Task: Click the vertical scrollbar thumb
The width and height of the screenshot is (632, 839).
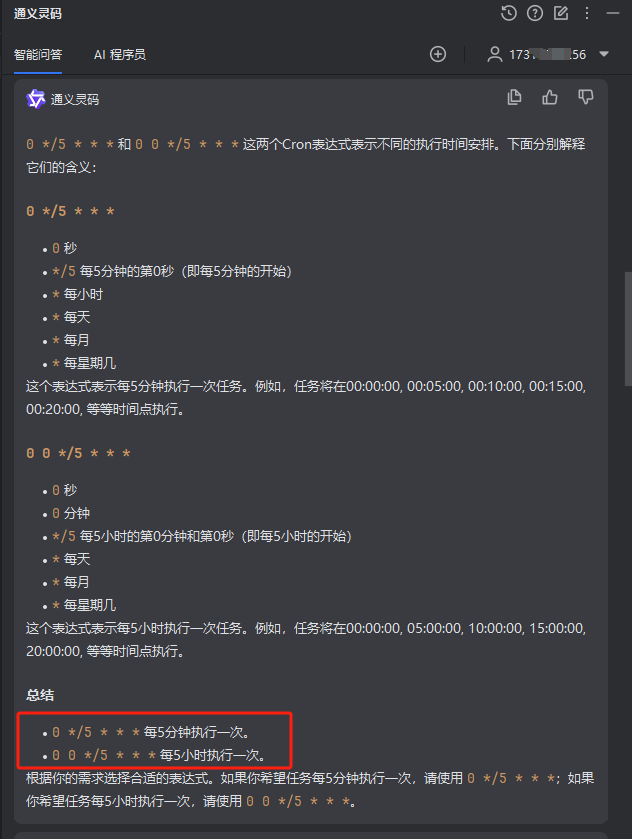Action: click(x=628, y=328)
